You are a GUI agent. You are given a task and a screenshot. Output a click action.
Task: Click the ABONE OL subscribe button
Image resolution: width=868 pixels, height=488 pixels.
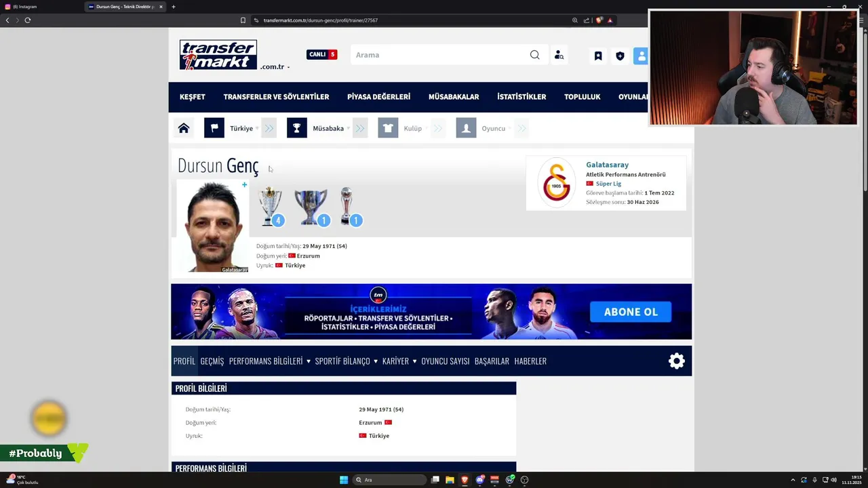point(631,312)
